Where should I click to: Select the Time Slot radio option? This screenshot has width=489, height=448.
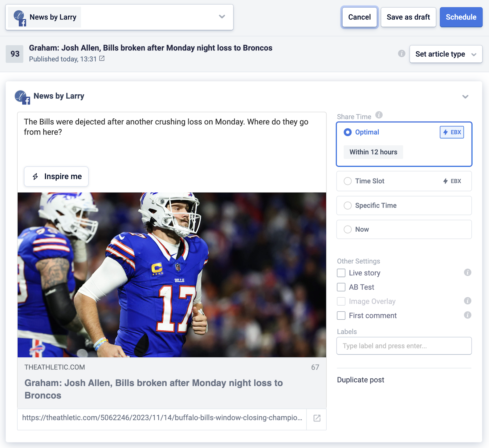[x=348, y=181]
